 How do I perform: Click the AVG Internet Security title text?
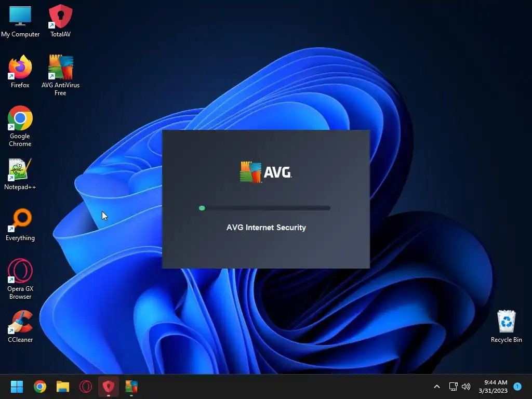[266, 228]
